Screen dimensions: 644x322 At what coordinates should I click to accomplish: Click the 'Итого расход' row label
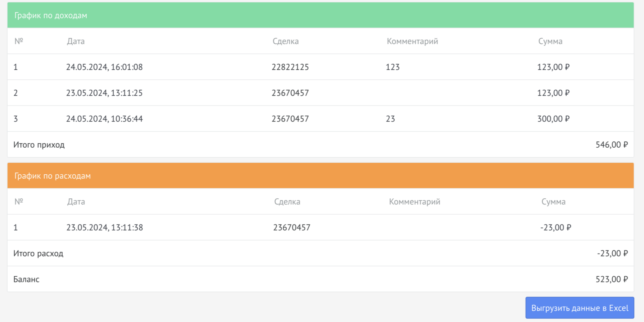click(38, 254)
